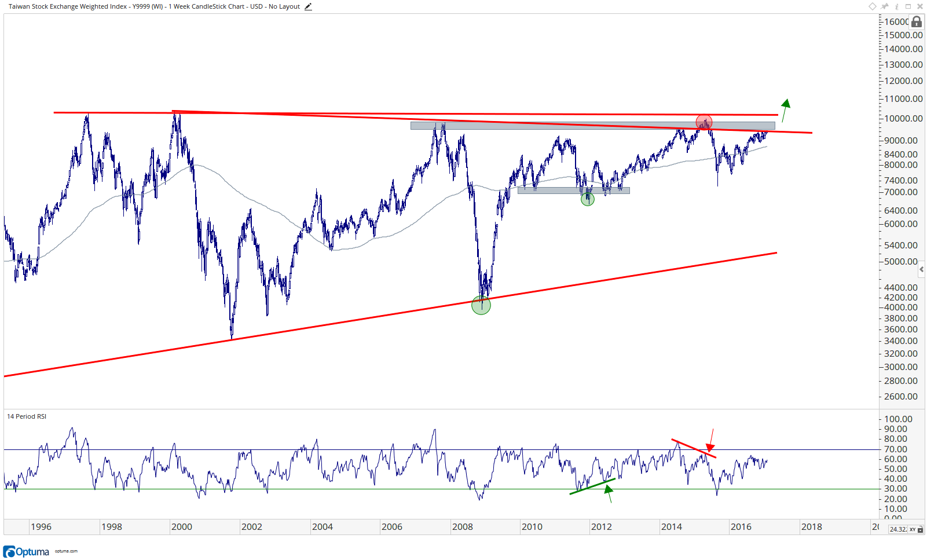Click the 2016 date axis label
Viewport: 938px width, 560px height.
pyautogui.click(x=741, y=526)
